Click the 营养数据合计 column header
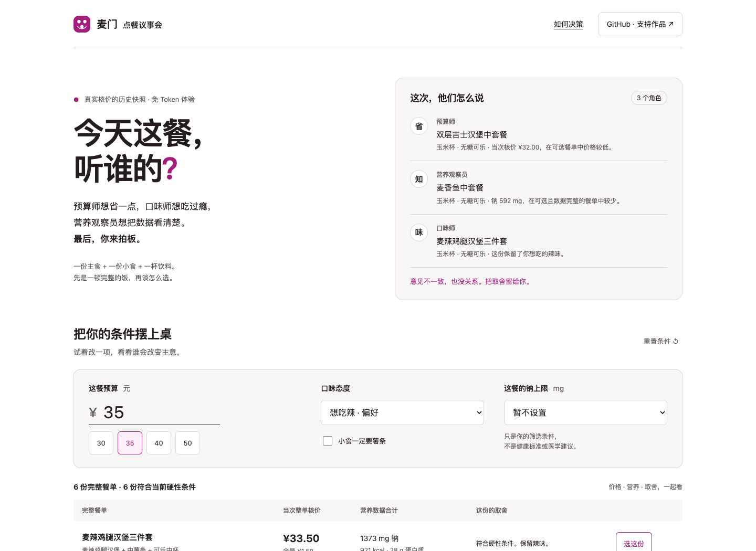The height and width of the screenshot is (551, 756). coord(379,510)
